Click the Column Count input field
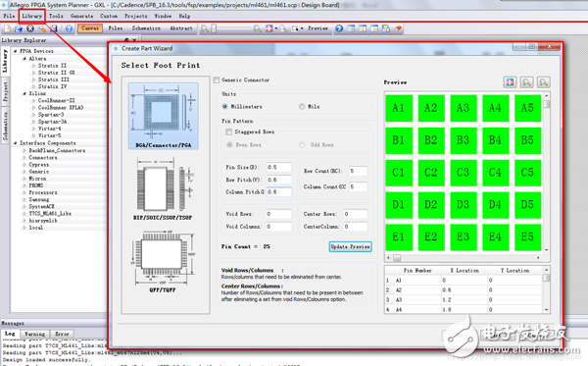The height and width of the screenshot is (366, 588). click(358, 187)
